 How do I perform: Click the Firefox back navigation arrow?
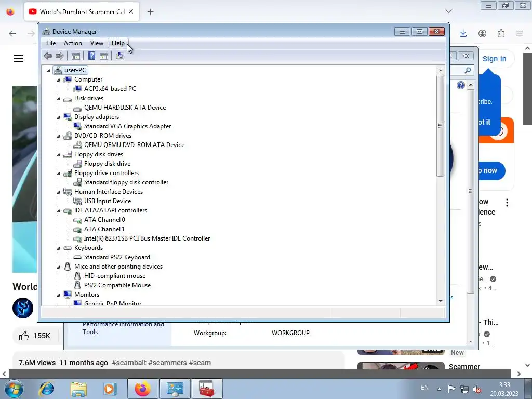click(x=12, y=33)
